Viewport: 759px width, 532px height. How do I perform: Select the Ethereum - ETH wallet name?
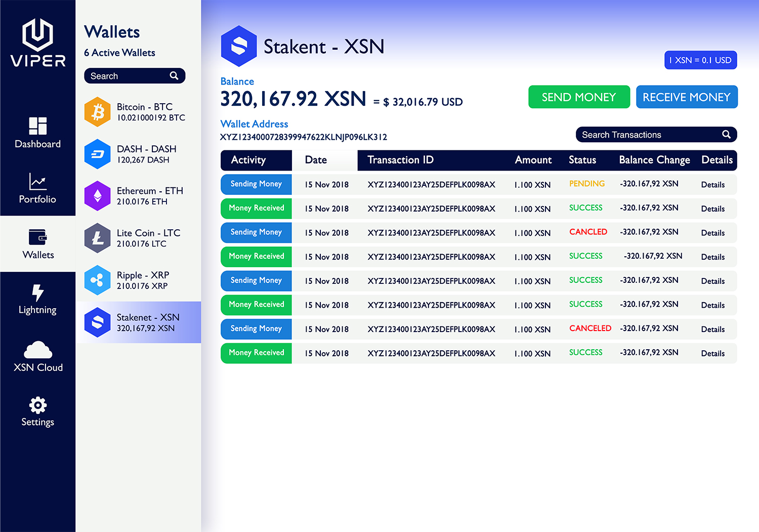150,191
